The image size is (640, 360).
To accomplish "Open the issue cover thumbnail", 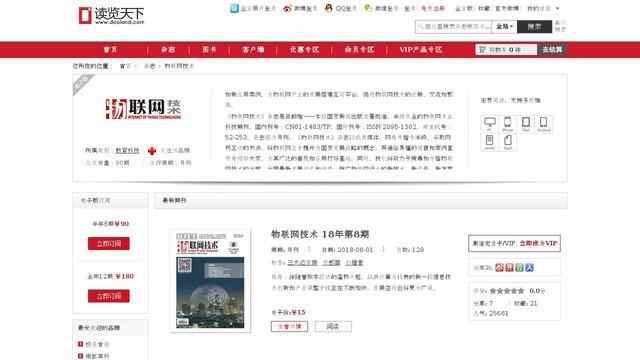I will tap(210, 280).
